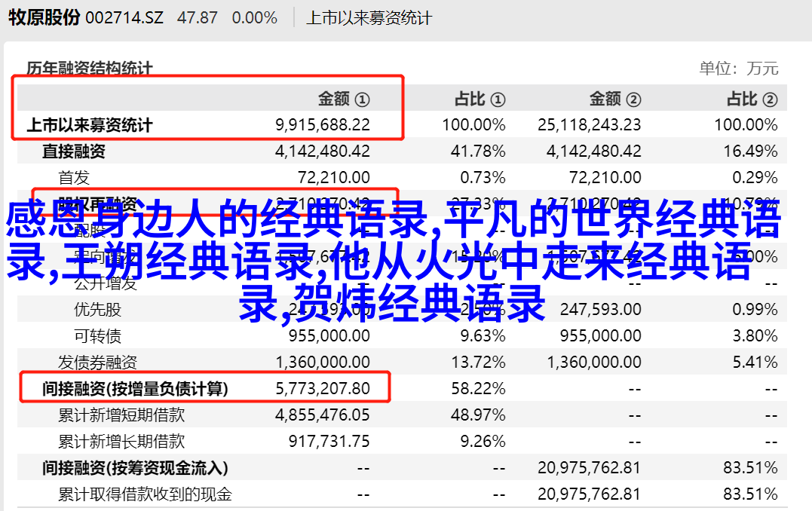Viewport: 812px width, 511px height.
Task: Click the amount 9,915,688.22
Action: (323, 125)
